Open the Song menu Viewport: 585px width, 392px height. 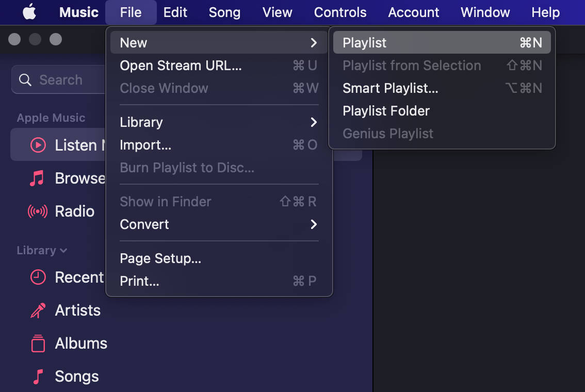[224, 12]
